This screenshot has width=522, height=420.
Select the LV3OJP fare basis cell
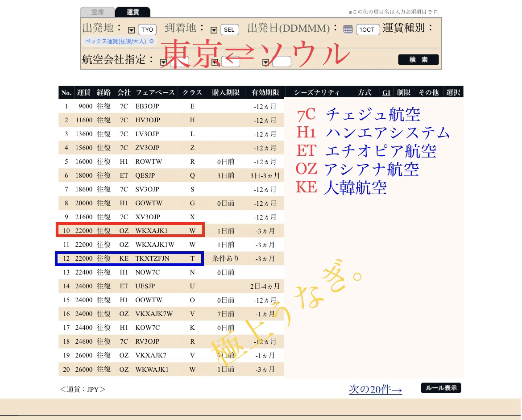coord(147,134)
